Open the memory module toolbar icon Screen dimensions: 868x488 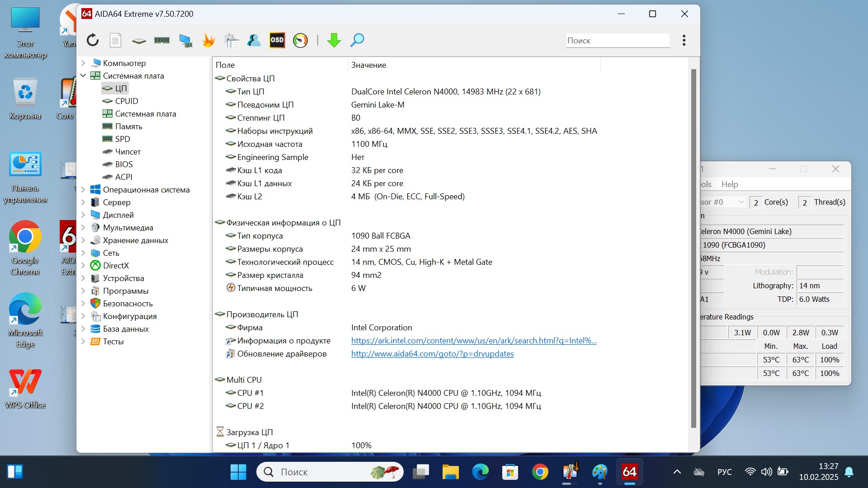(162, 40)
